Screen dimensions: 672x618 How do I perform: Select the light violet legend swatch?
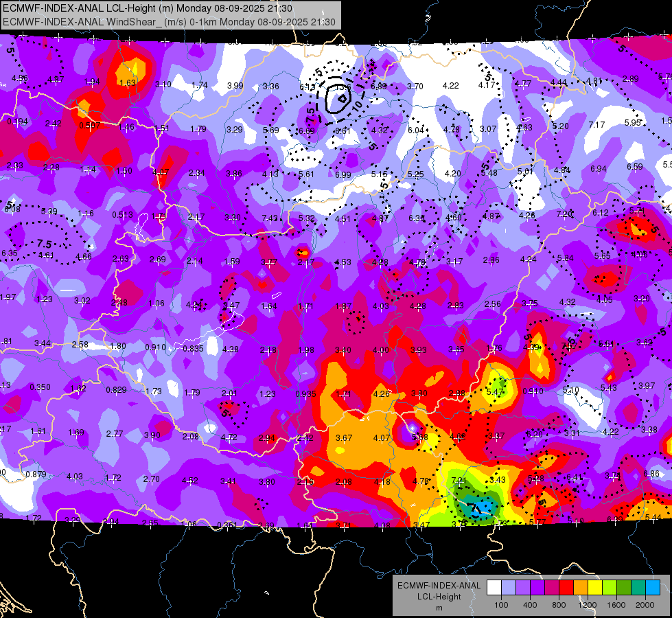(523, 588)
